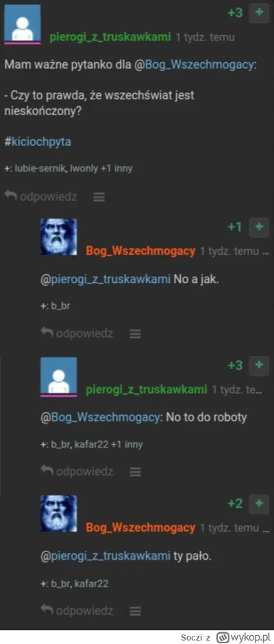Screen dimensions: 274x644
Task: Reply to the main post via odpowiedz
Action: coord(40,197)
